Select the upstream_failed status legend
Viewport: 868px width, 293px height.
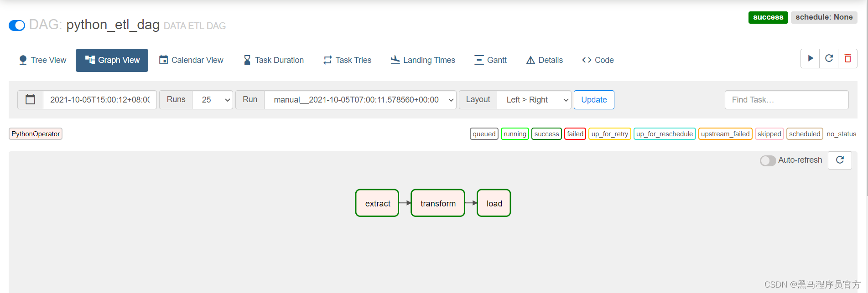[725, 134]
